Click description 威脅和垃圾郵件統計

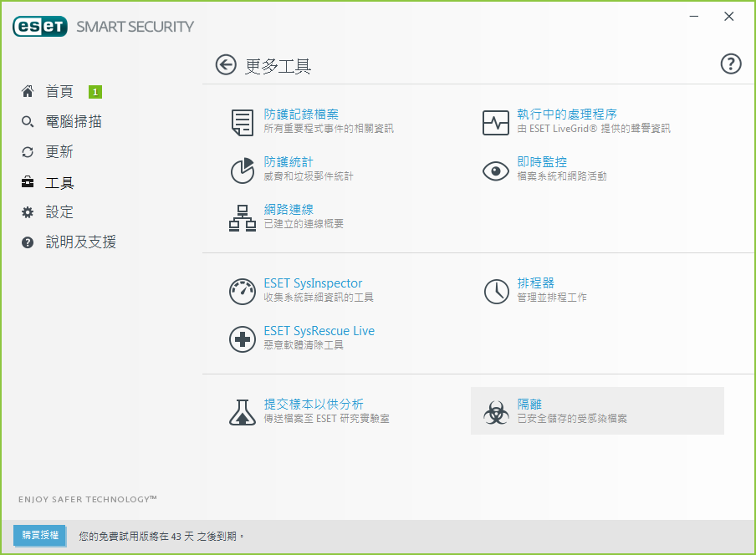click(x=308, y=176)
